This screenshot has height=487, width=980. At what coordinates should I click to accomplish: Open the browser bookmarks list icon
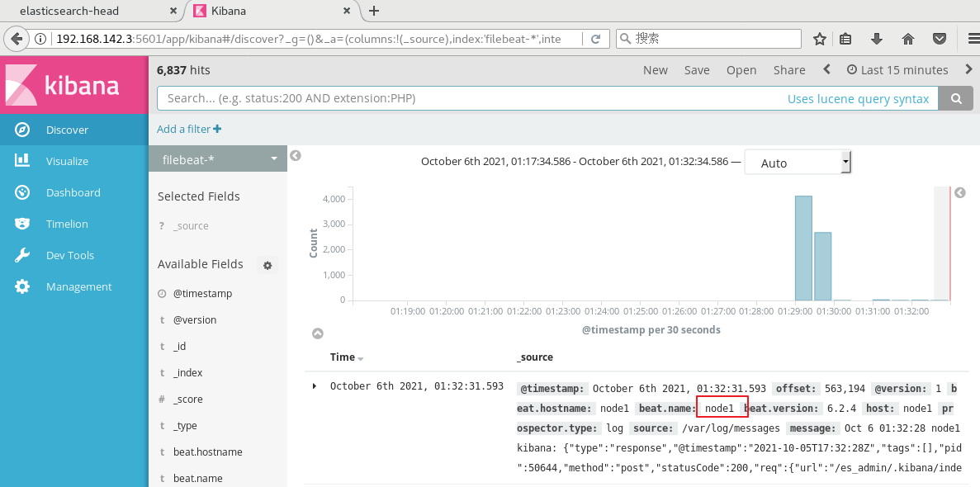pyautogui.click(x=845, y=39)
